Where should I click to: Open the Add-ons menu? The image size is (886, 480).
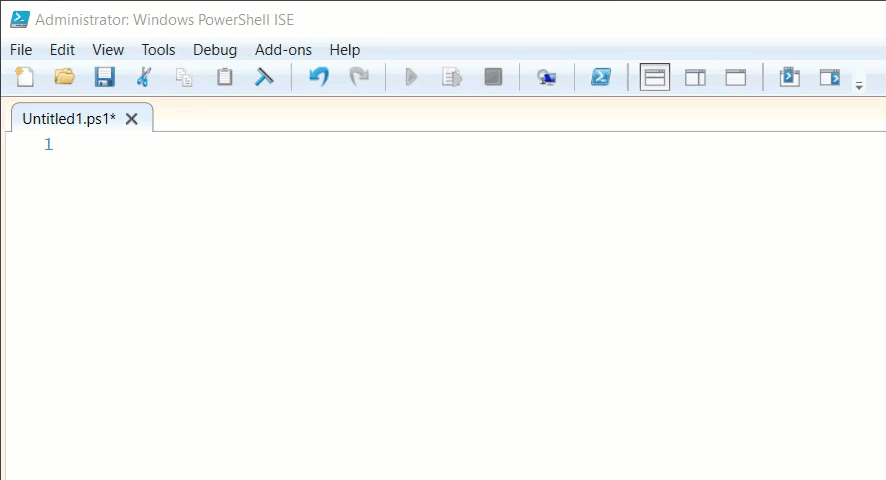(283, 50)
